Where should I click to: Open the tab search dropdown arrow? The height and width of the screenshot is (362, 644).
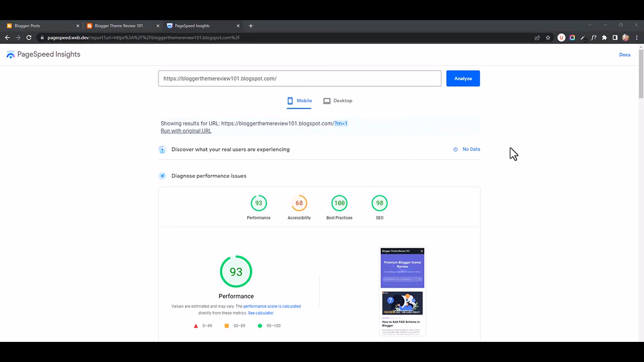point(590,25)
